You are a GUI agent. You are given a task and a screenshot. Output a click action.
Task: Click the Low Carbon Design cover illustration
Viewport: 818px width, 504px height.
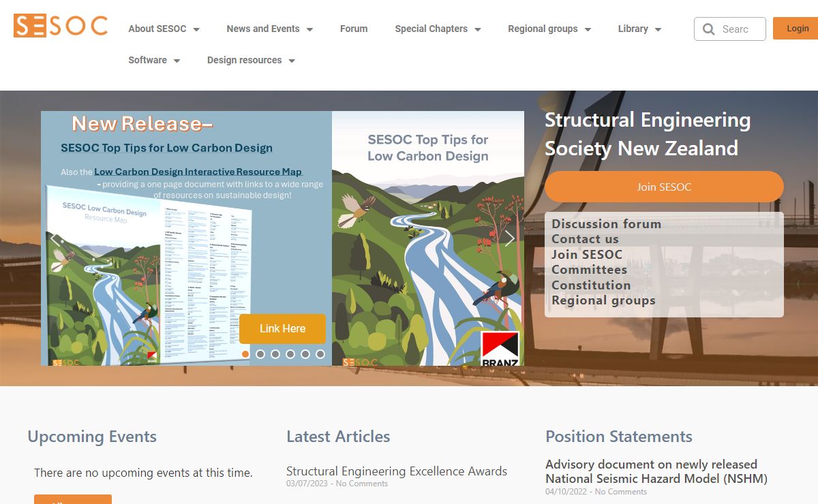pyautogui.click(x=428, y=238)
